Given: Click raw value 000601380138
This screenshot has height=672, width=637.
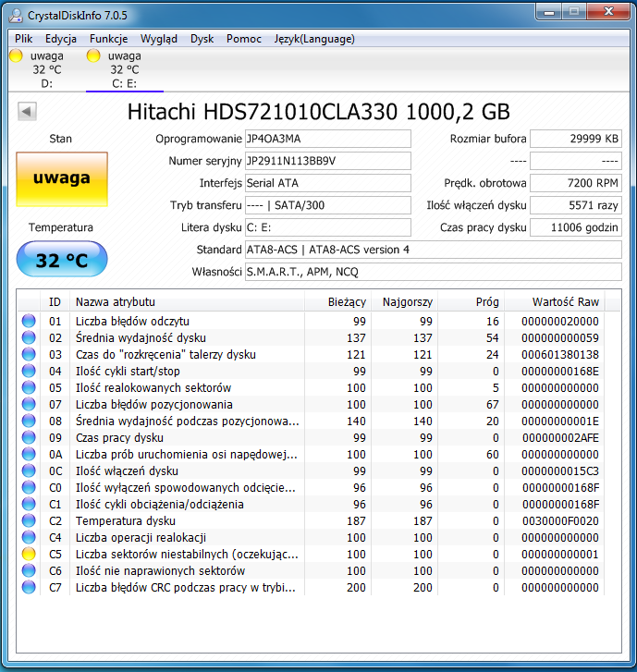Looking at the screenshot, I should (560, 354).
